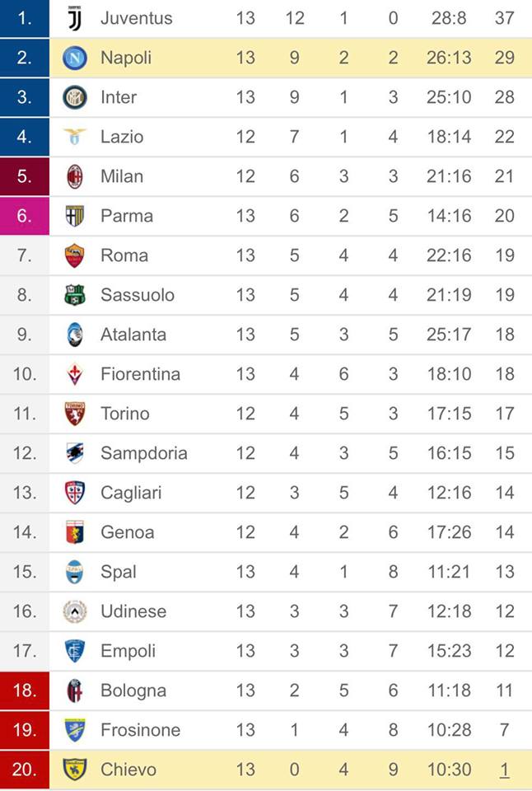Screen dimensions: 532x791
Task: Click Parma's goal difference 14:16
Action: [449, 216]
